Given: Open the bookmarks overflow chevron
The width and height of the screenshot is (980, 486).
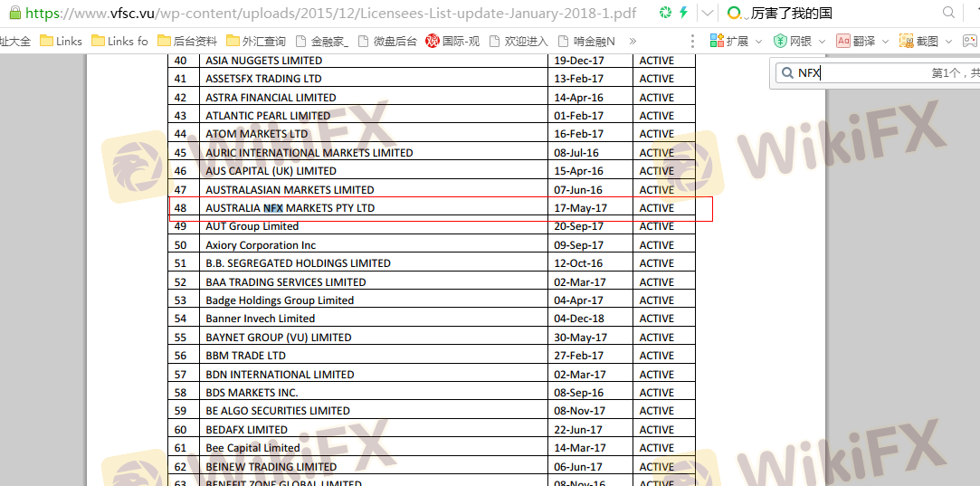Looking at the screenshot, I should [633, 42].
